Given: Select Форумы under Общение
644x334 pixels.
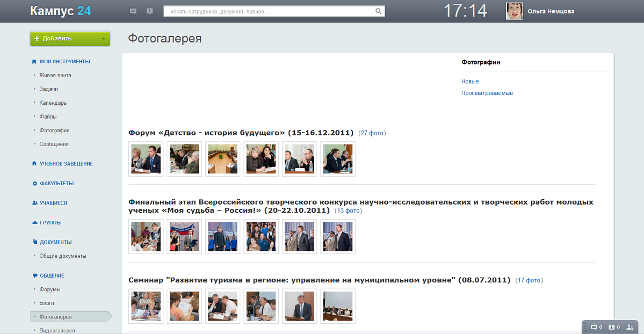Looking at the screenshot, I should tap(50, 289).
